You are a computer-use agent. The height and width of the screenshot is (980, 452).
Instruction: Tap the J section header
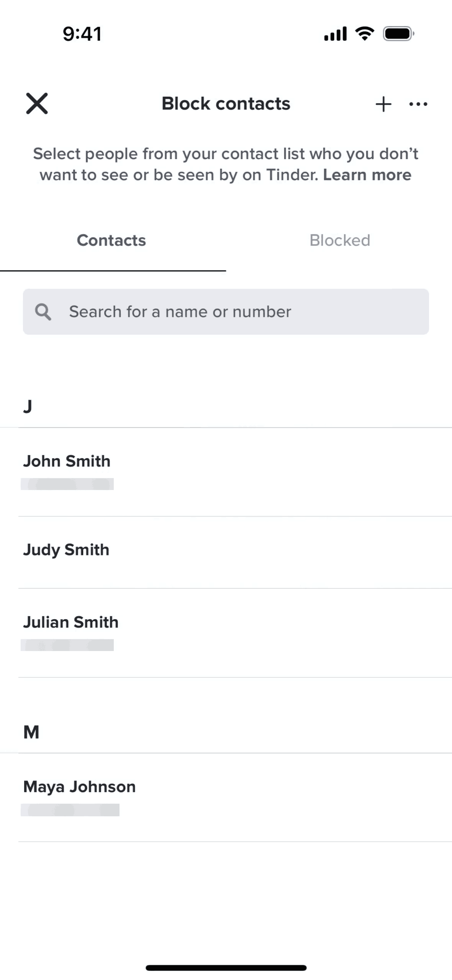28,406
